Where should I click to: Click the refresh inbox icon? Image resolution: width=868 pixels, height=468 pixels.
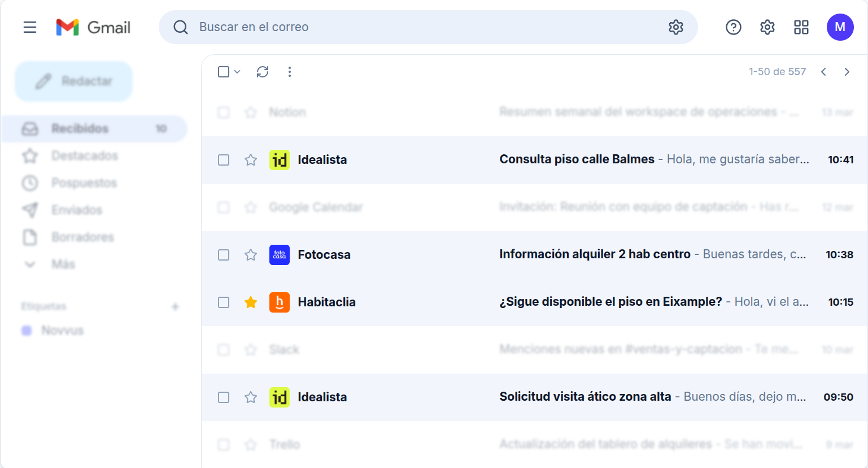(x=263, y=72)
